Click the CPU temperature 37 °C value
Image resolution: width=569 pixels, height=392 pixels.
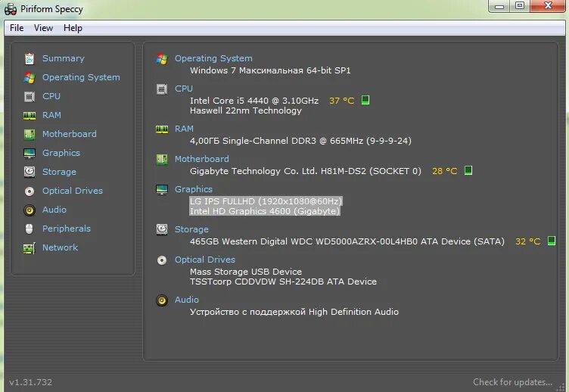342,101
